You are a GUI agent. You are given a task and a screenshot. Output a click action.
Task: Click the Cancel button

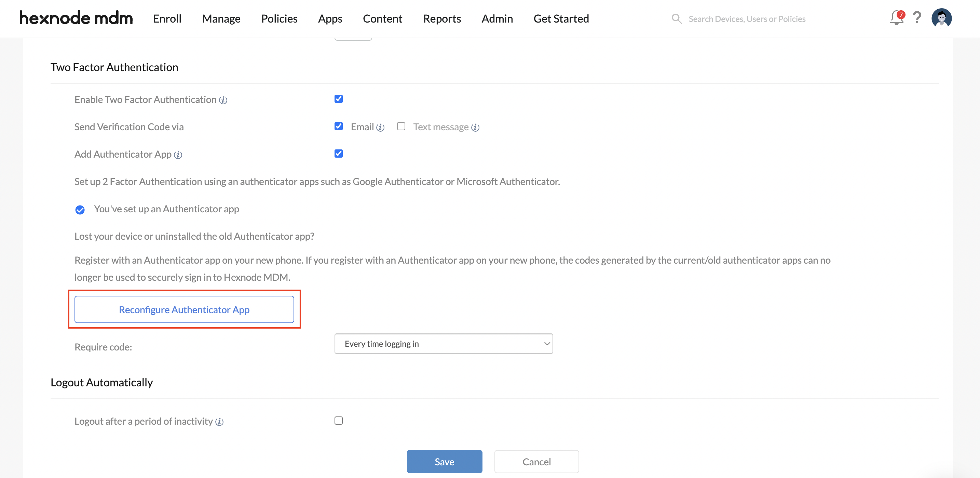point(536,462)
